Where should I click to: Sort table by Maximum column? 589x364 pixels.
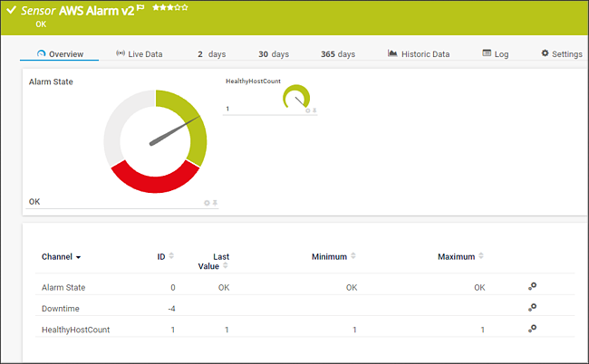click(x=460, y=256)
